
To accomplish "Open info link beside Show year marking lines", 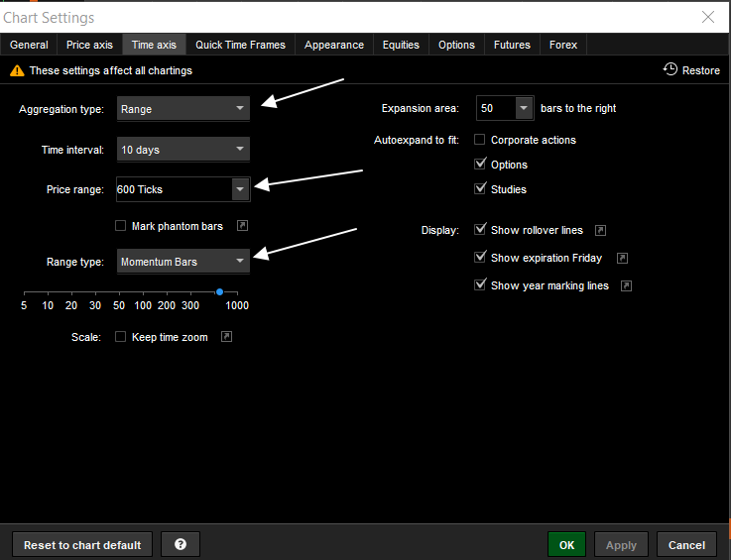I will click(x=626, y=286).
